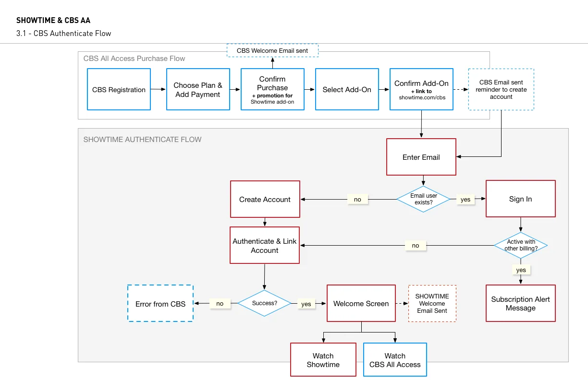Screen dimensions: 588x380
Task: Select the Email user exists decision diamond
Action: click(x=423, y=199)
